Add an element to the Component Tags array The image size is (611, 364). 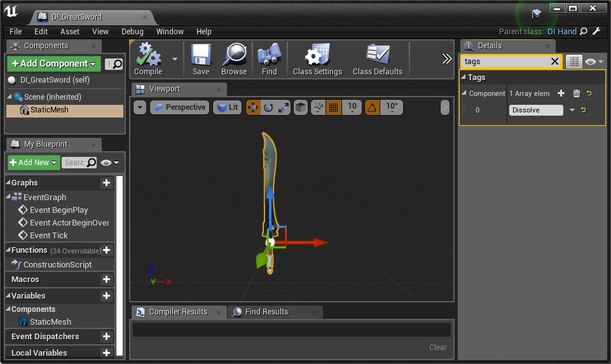(x=561, y=93)
